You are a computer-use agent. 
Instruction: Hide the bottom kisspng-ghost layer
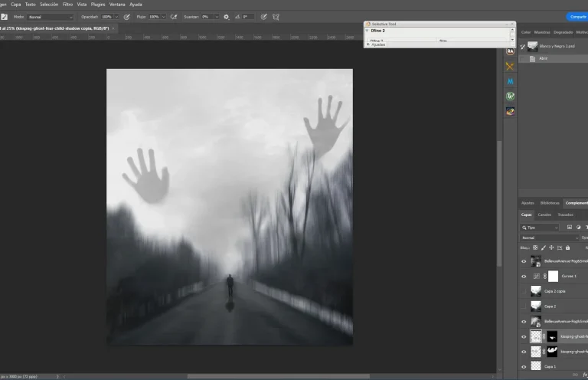coord(524,352)
